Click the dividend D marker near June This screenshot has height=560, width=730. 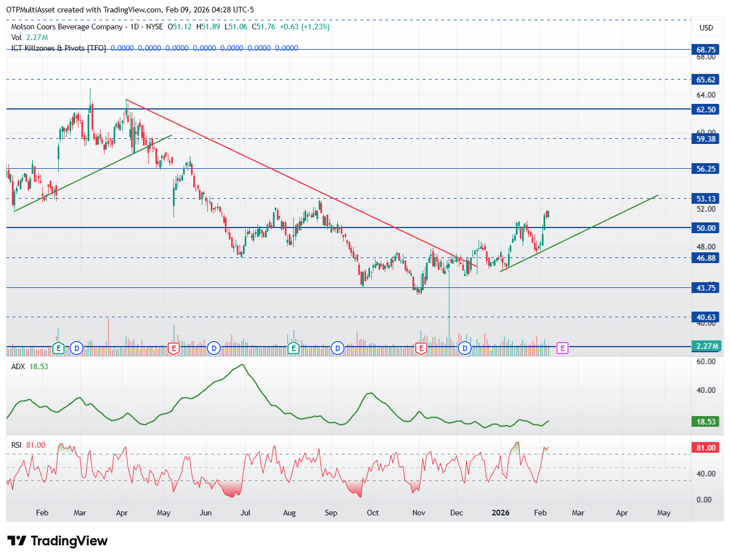click(214, 348)
